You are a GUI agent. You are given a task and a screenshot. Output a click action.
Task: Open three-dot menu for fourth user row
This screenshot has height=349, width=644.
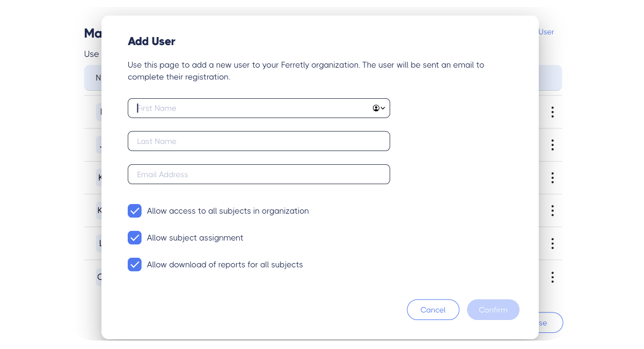pos(552,210)
